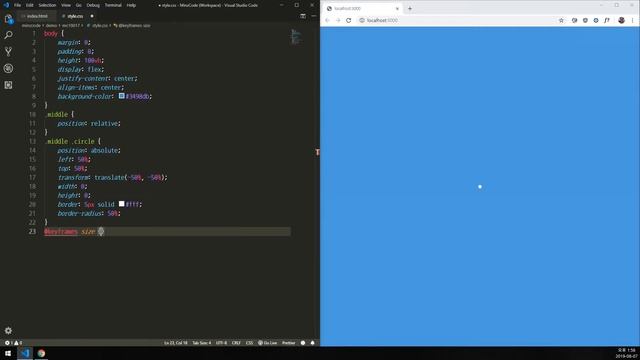Screen dimensions: 640x360
Task: Open notifications bell in status bar
Action: click(313, 343)
